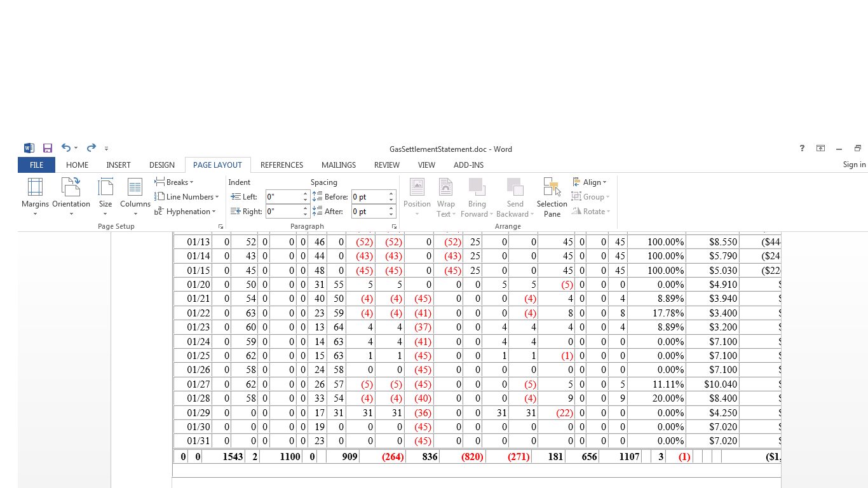Expand the Rotate dropdown

click(591, 212)
